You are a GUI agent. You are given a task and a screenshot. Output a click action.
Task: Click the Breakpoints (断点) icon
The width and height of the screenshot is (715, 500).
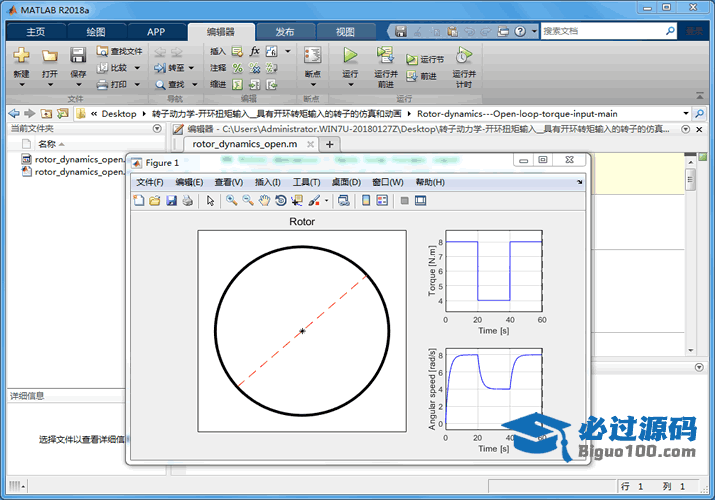(312, 55)
